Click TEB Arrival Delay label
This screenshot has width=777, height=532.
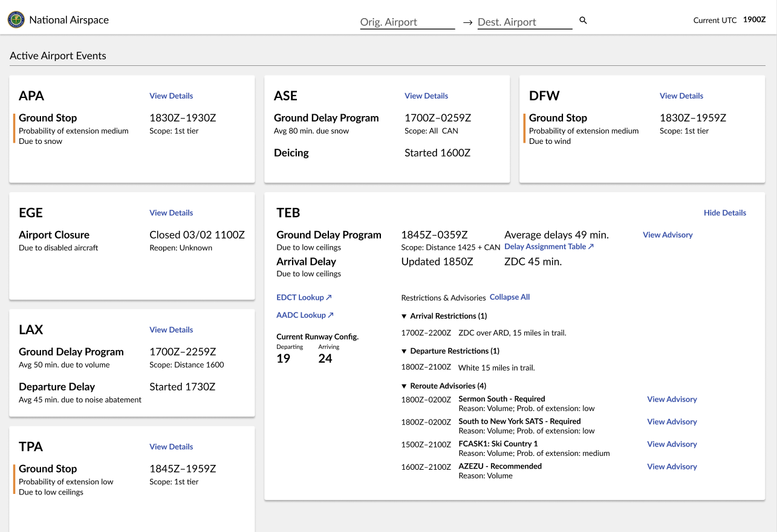306,262
